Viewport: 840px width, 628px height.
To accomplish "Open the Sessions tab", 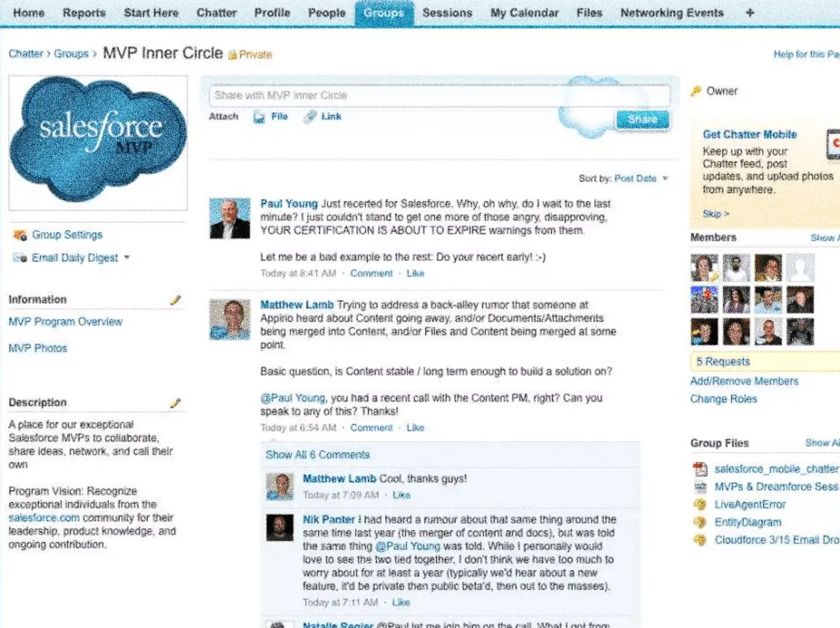I will [x=448, y=13].
